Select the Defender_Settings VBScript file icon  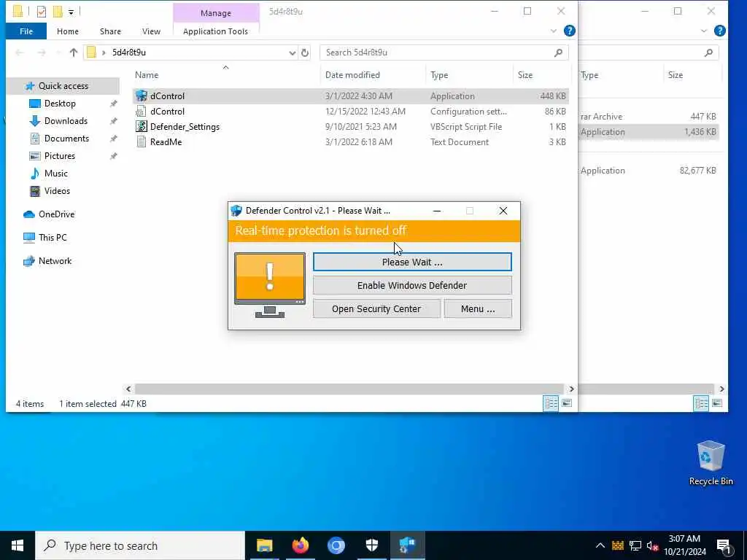coord(141,126)
